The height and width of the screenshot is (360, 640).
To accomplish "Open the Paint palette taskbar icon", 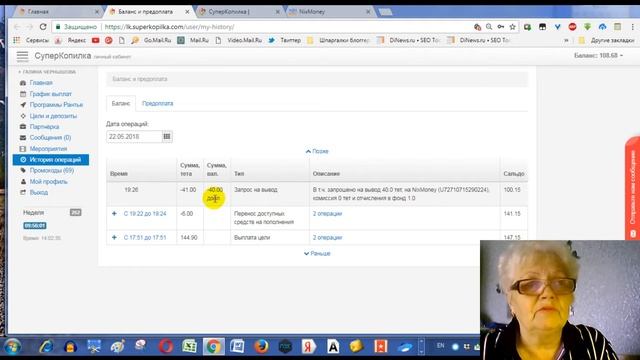I will [118, 347].
